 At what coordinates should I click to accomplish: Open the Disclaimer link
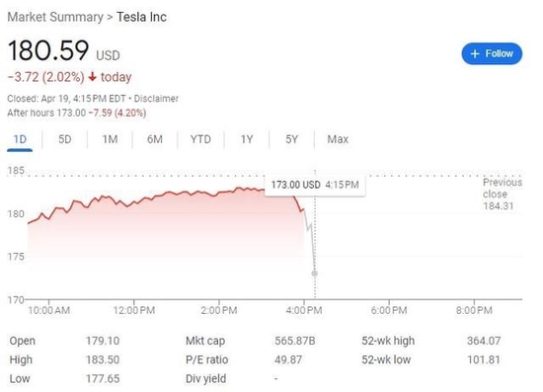click(x=156, y=99)
